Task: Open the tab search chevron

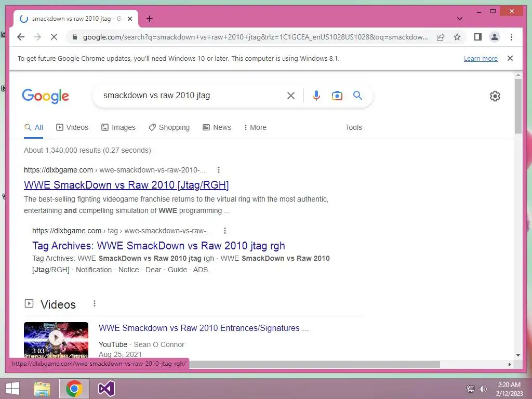Action: point(459,19)
